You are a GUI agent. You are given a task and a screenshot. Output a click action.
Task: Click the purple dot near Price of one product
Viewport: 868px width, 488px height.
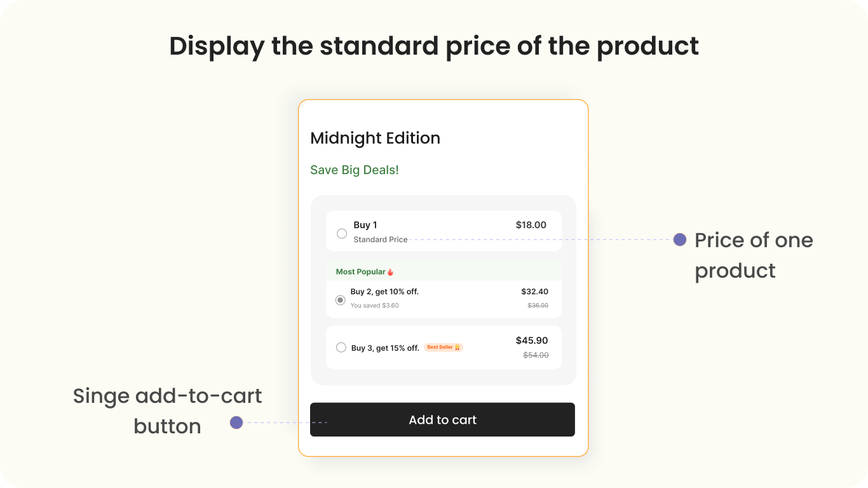click(680, 240)
